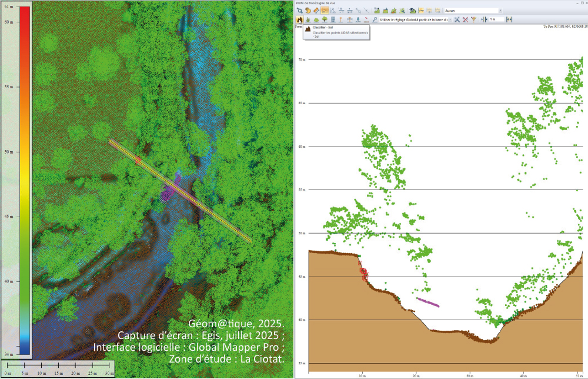The height and width of the screenshot is (379, 588).
Task: Toggle the line-of-sight eye icon
Action: (x=413, y=10)
